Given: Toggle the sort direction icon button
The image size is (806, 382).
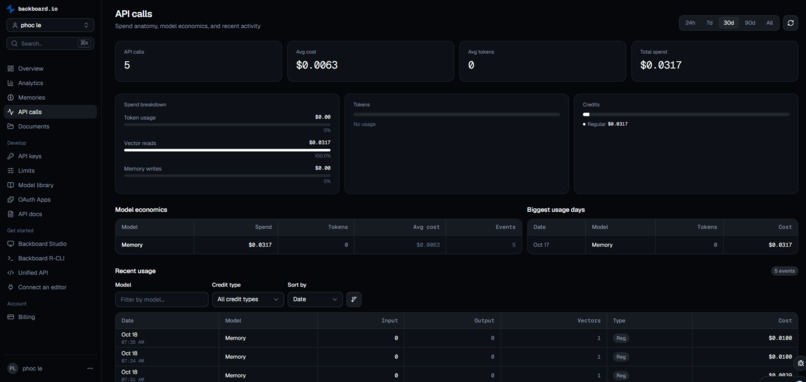Looking at the screenshot, I should point(354,299).
